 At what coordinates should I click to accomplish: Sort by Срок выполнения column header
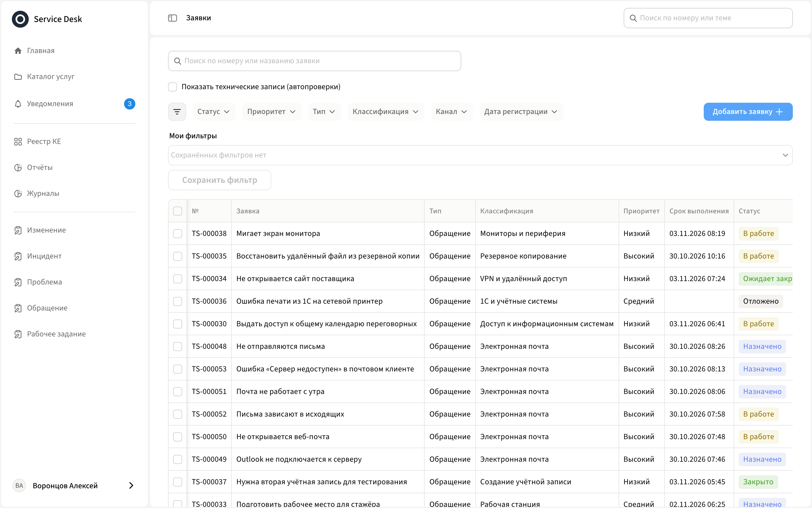(699, 211)
